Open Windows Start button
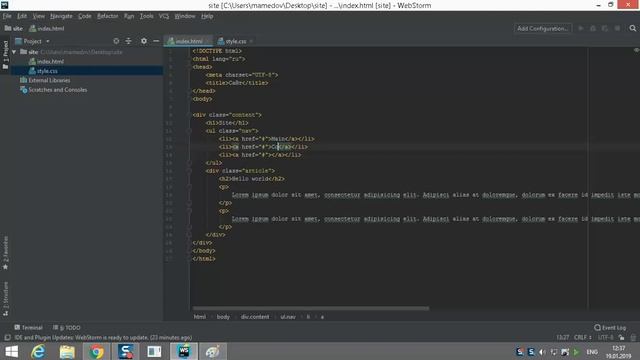 point(11,351)
